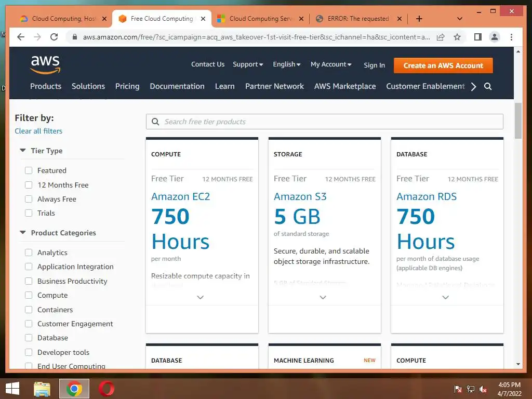Click the magnifier inside free tier search box

pos(155,122)
